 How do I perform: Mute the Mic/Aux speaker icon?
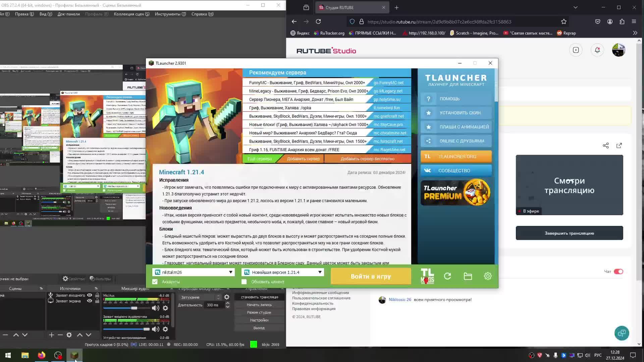(155, 308)
